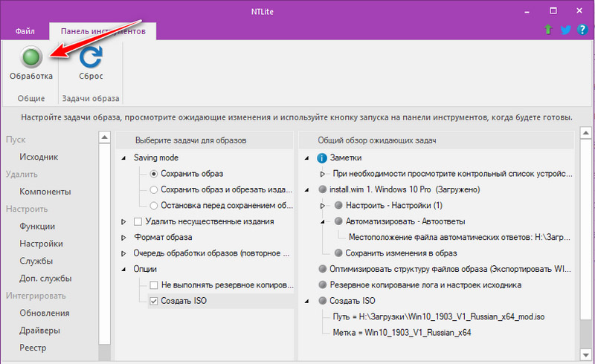595x364 pixels.
Task: Select Остановка перед сохранением образа radio
Action: click(x=154, y=206)
